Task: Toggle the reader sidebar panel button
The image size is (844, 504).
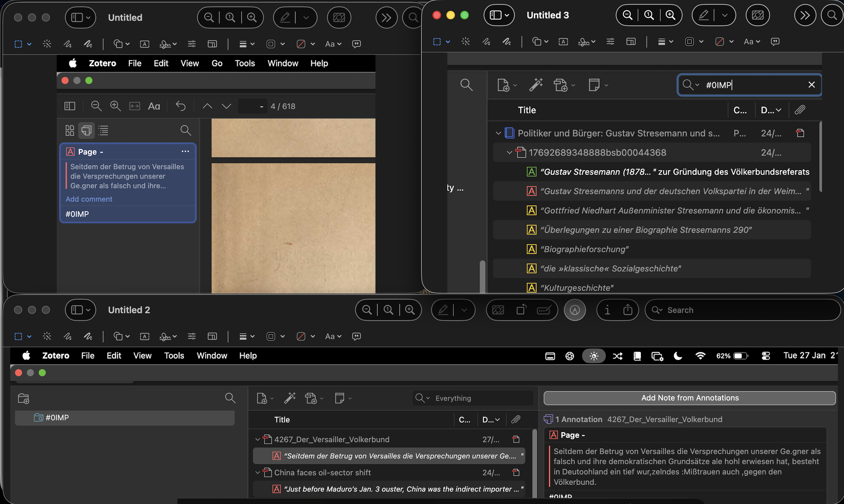Action: (x=70, y=106)
